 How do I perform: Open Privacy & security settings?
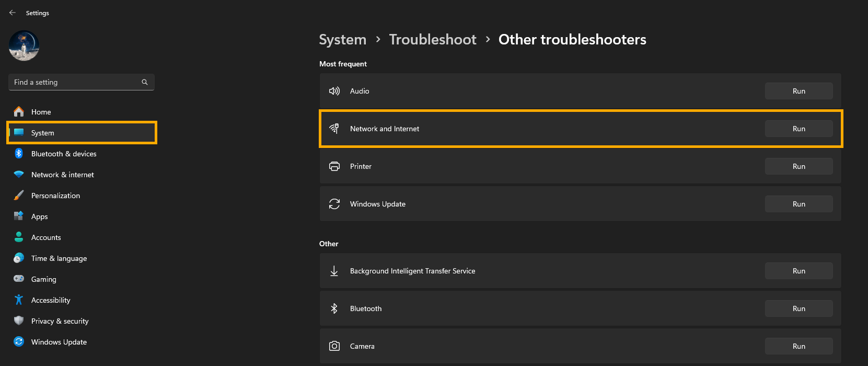(x=82, y=321)
